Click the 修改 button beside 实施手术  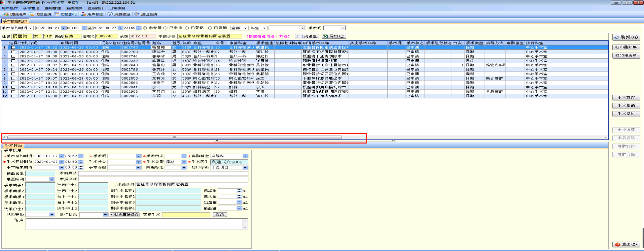220,215
